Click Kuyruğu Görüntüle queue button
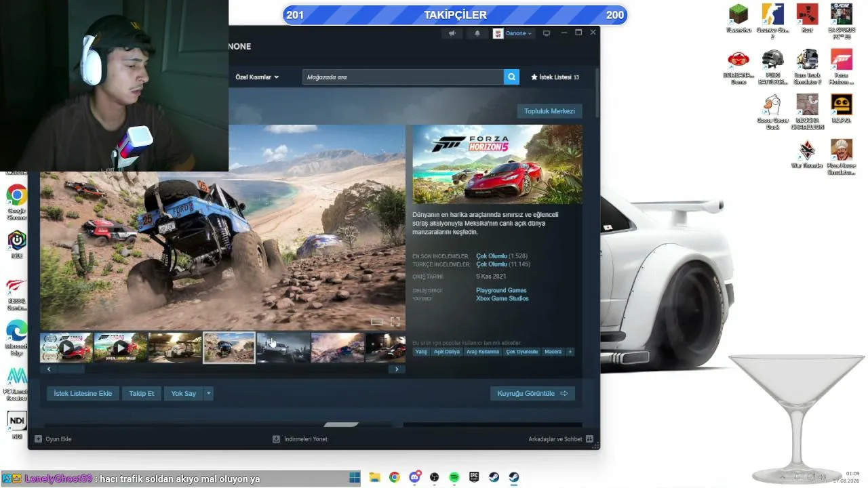Image resolution: width=868 pixels, height=488 pixels. (532, 393)
